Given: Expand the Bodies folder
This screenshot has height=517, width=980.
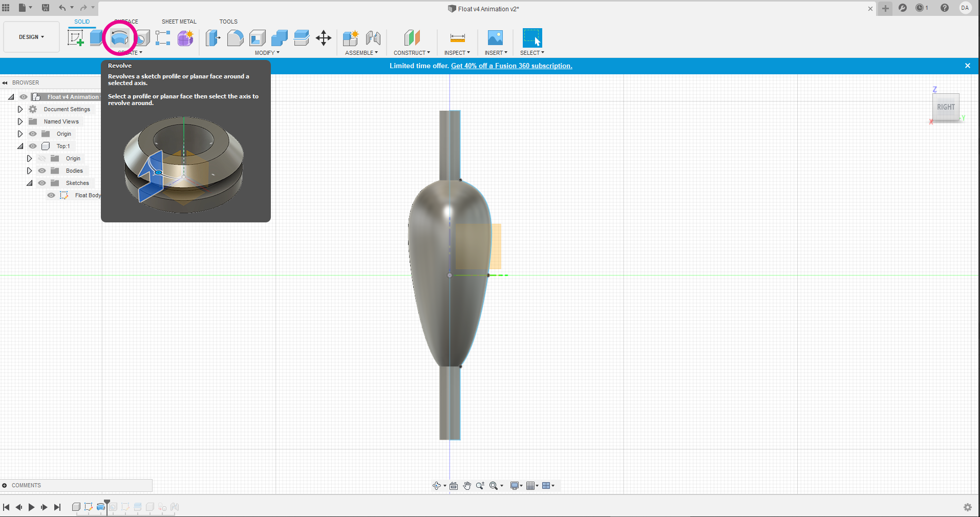Looking at the screenshot, I should [29, 171].
